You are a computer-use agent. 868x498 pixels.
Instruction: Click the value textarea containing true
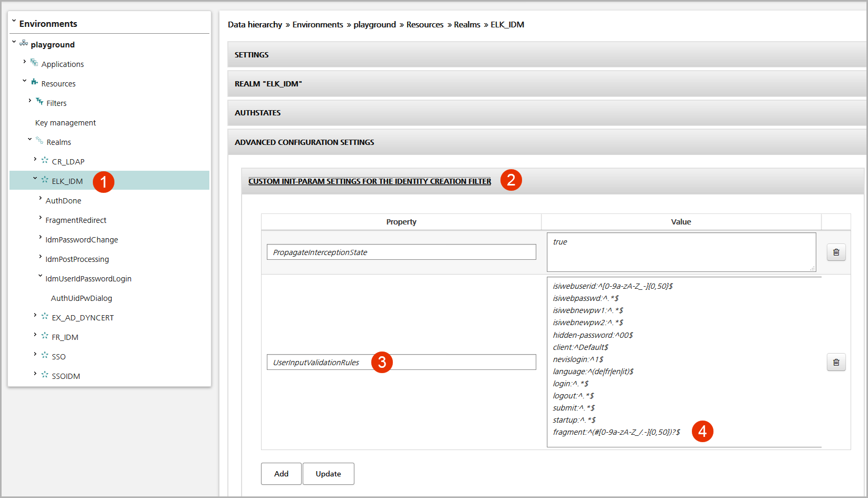pyautogui.click(x=681, y=252)
